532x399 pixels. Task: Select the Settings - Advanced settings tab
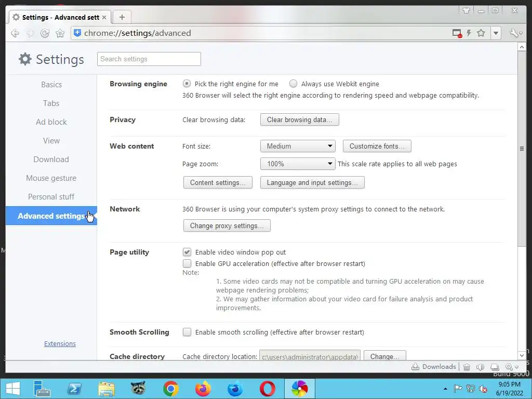(60, 17)
